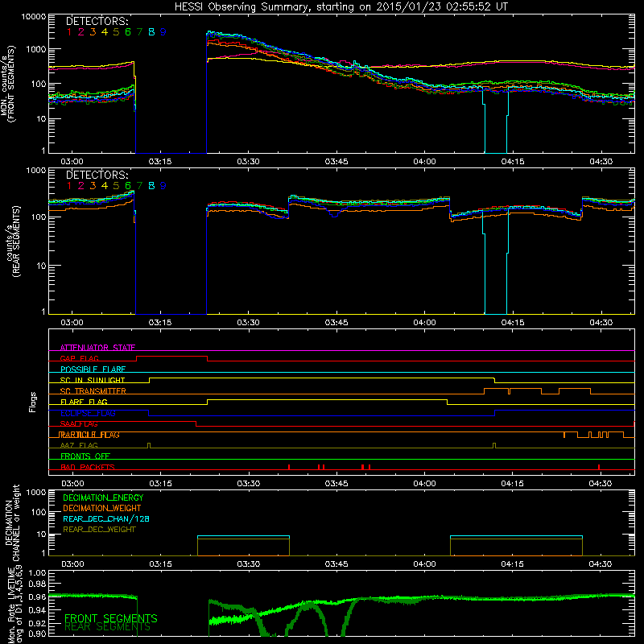This screenshot has height=644, width=644.
Task: Click the DECIMATION_WEIGHT legend entry
Action: tap(102, 508)
